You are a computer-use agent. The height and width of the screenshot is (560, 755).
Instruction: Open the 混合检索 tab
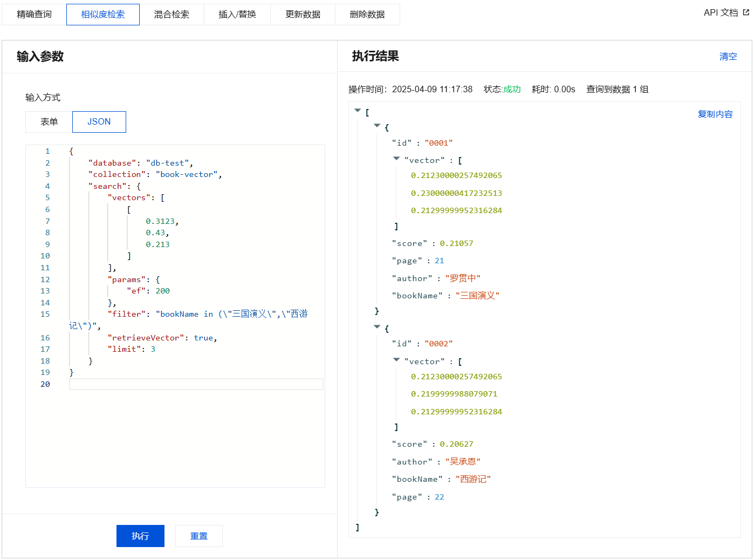coord(171,15)
